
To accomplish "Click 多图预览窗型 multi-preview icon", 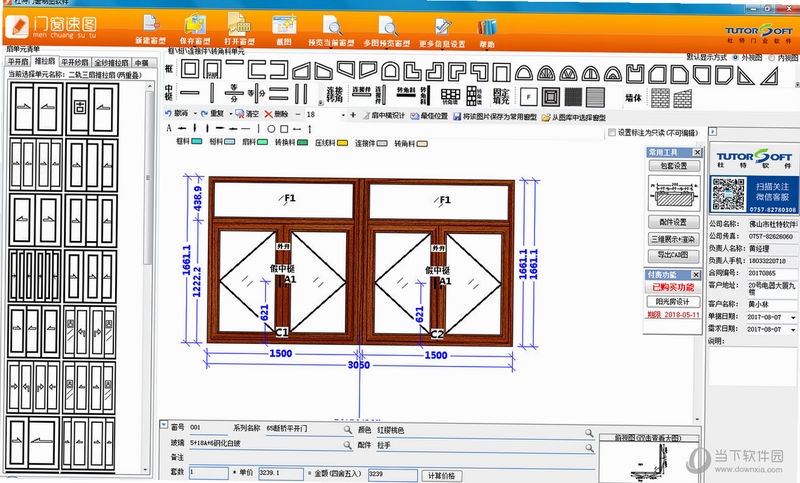I will pos(387,26).
